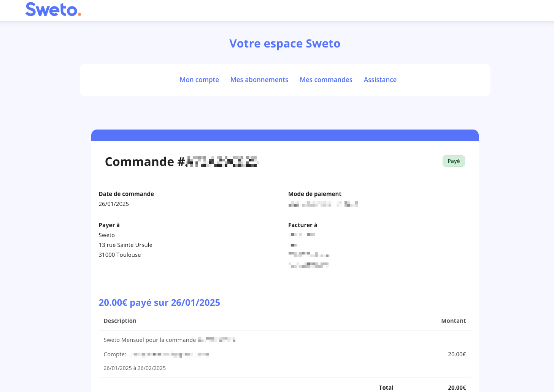
Task: Click the blue 20.00€ payé sur heading
Action: pos(159,303)
